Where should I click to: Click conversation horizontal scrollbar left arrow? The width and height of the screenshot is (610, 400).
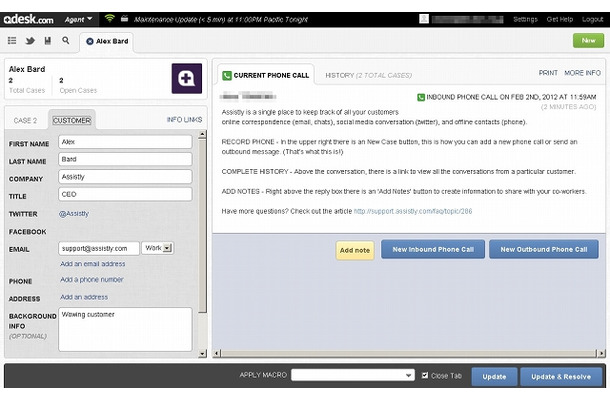click(x=217, y=353)
